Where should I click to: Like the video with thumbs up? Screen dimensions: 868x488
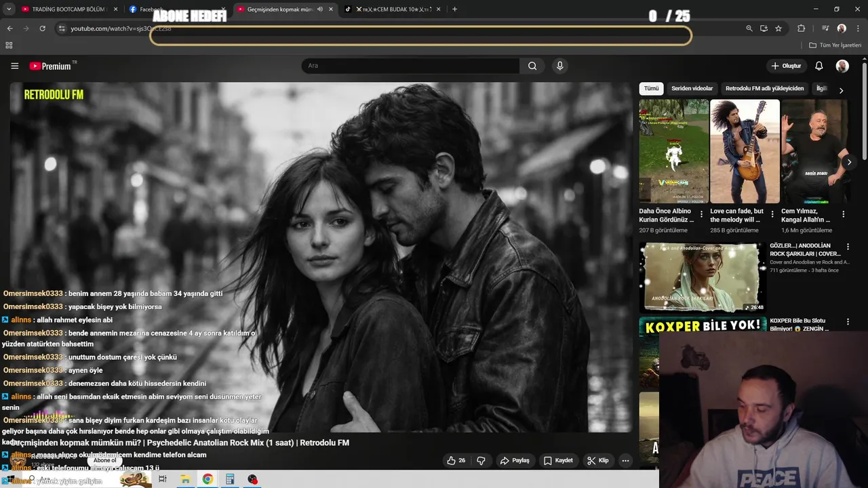[456, 460]
